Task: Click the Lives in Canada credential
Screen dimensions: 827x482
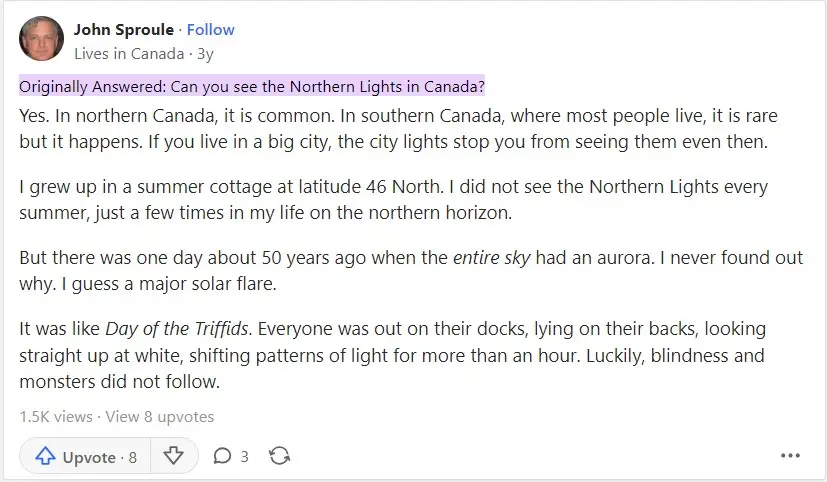Action: [x=129, y=54]
